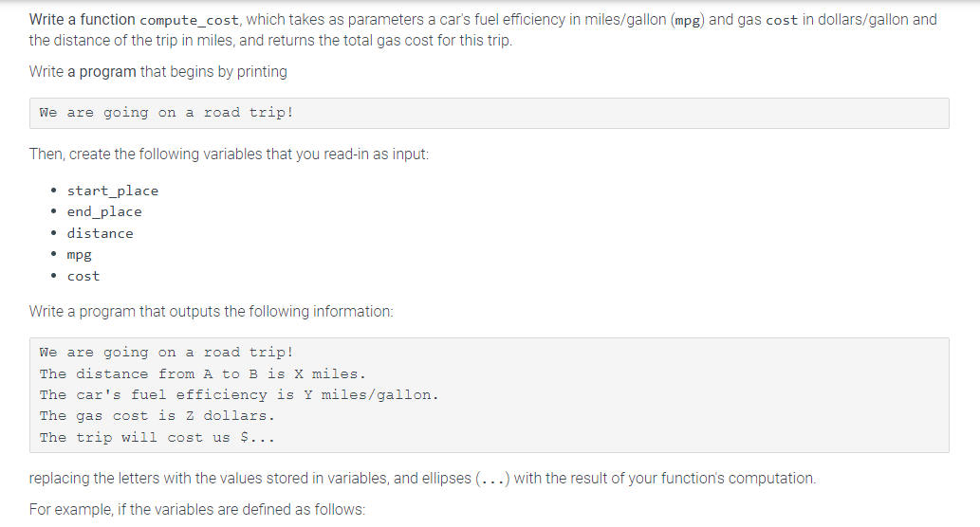Click the 'Write a function' heading text
The image size is (980, 527).
pos(82,19)
